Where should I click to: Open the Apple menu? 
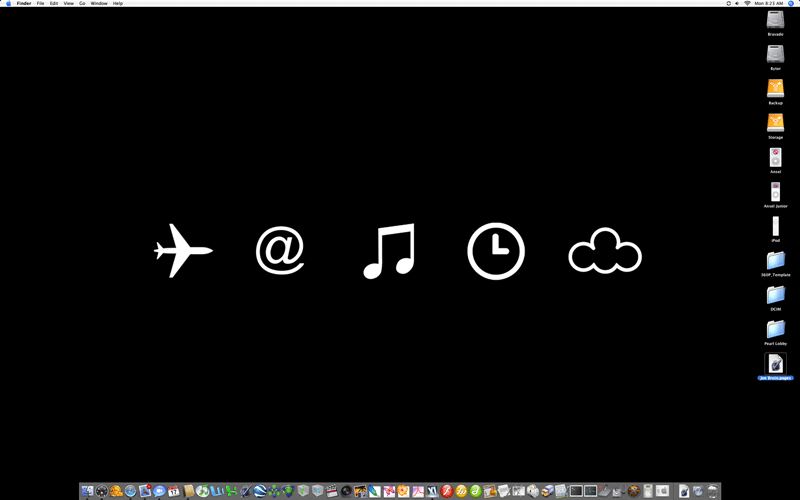coord(8,3)
